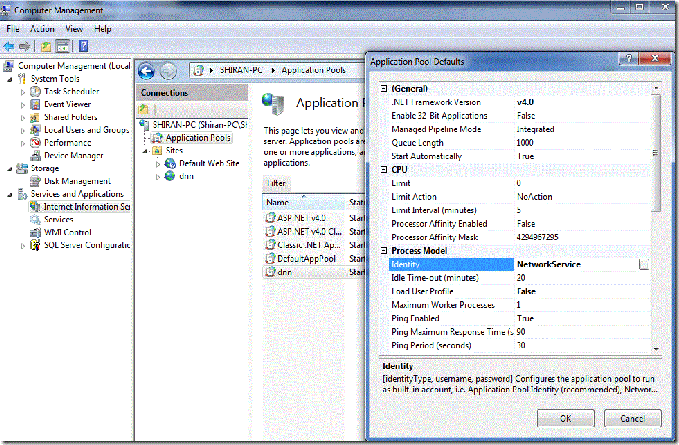This screenshot has height=445, width=679.
Task: Collapse the Sites node
Action: [x=146, y=151]
